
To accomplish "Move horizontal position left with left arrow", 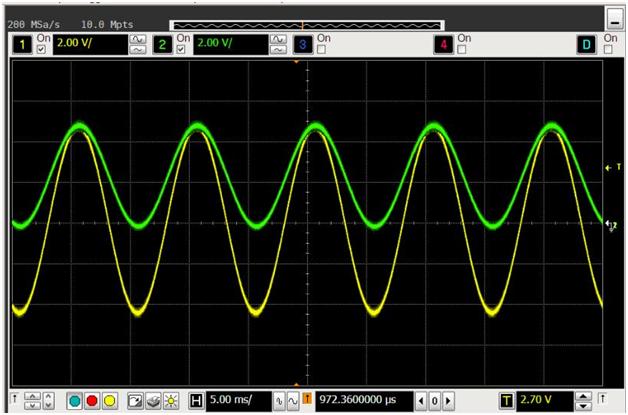I will 421,401.
